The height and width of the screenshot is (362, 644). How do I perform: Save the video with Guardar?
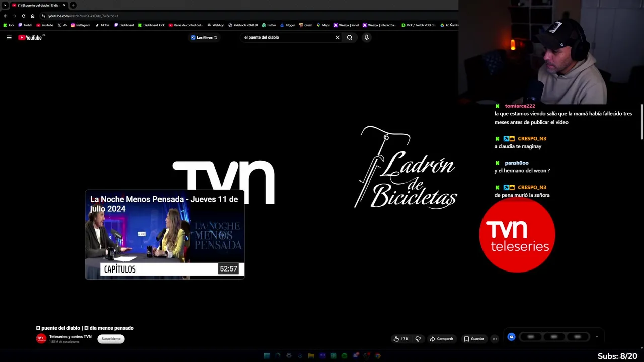coord(474,339)
